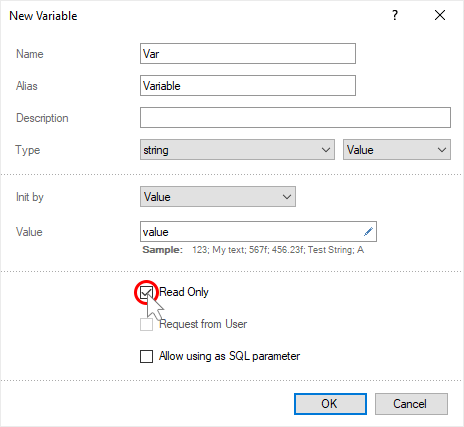This screenshot has height=427, width=464.
Task: Click into the Alias text field
Action: pyautogui.click(x=248, y=86)
